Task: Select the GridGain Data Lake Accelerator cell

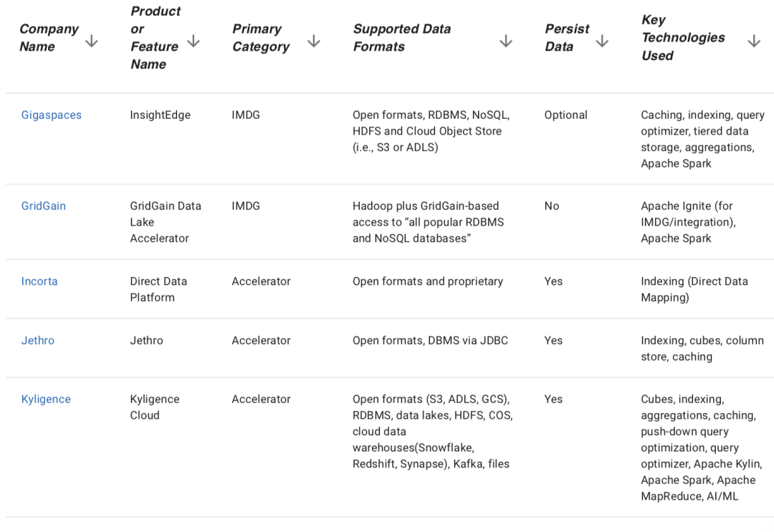Action: [166, 222]
